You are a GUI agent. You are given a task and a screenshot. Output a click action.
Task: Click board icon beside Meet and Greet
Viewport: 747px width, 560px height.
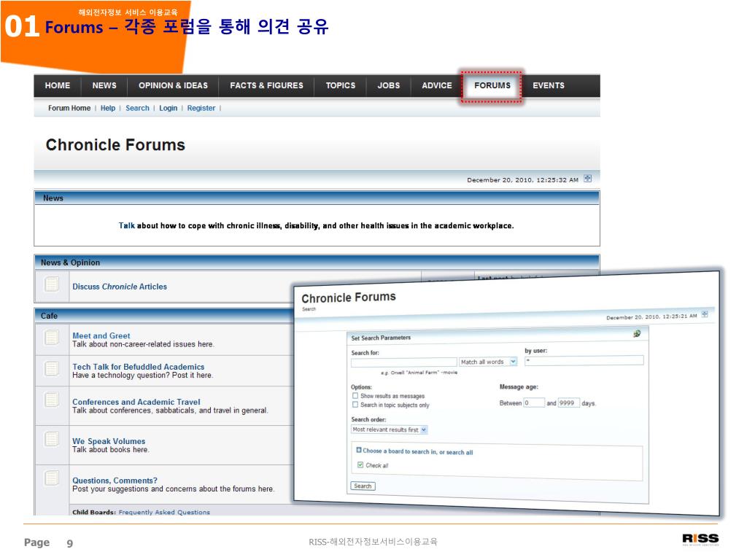pyautogui.click(x=52, y=337)
